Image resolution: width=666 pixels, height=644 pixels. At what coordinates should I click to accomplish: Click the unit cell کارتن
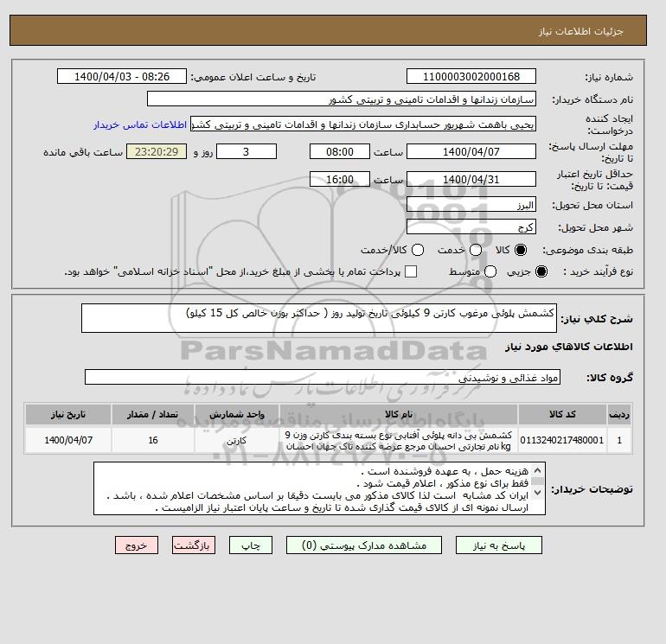pyautogui.click(x=237, y=440)
